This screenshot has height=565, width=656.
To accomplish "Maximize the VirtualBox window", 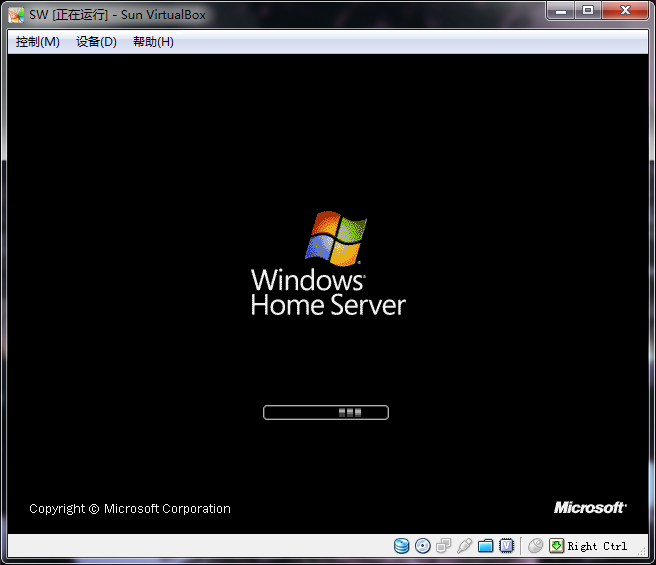I will pyautogui.click(x=588, y=10).
